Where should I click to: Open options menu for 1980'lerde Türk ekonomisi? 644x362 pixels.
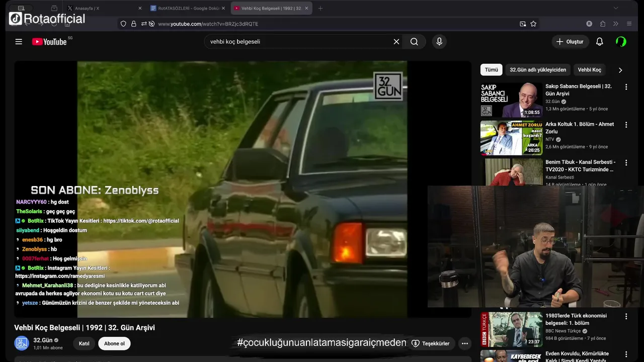626,316
